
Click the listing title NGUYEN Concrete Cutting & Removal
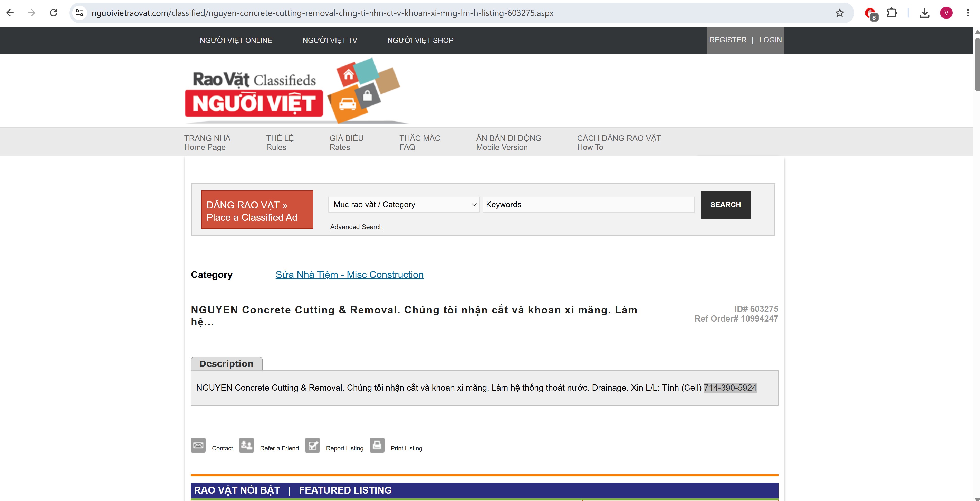pos(414,316)
